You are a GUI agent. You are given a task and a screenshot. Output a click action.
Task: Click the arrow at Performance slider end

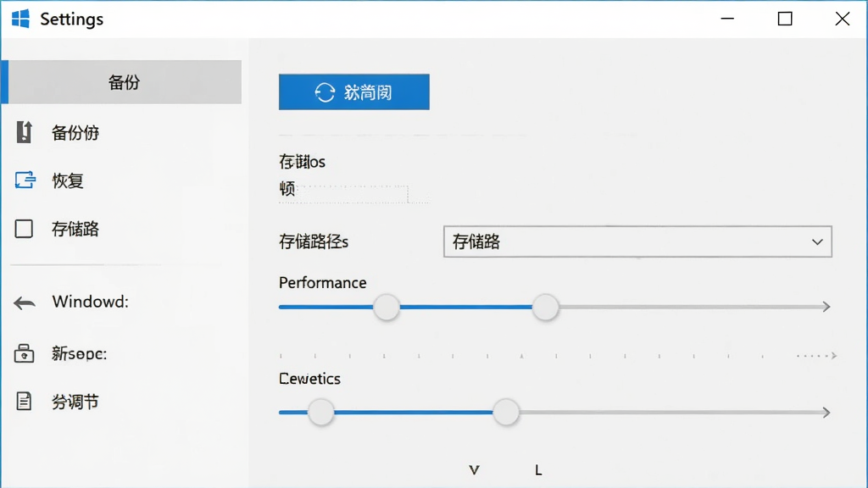[826, 307]
